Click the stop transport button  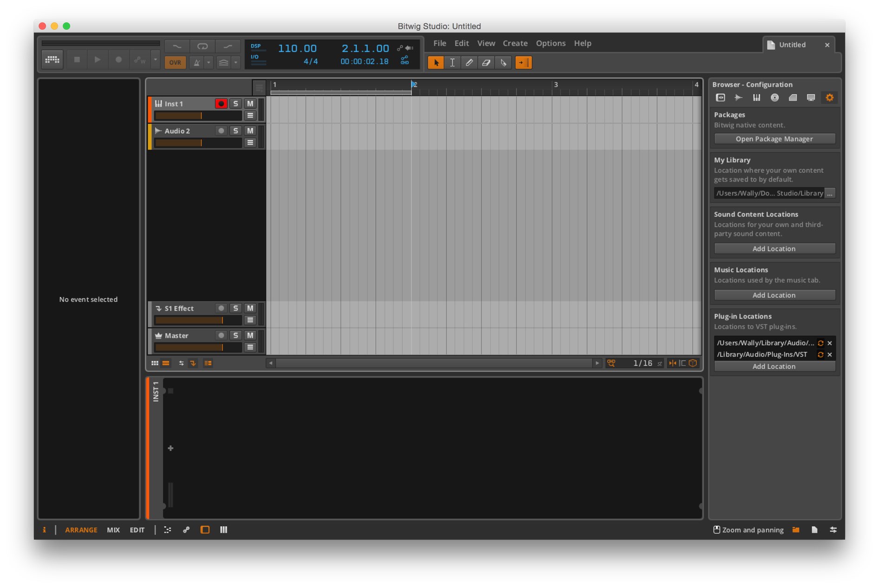(77, 60)
